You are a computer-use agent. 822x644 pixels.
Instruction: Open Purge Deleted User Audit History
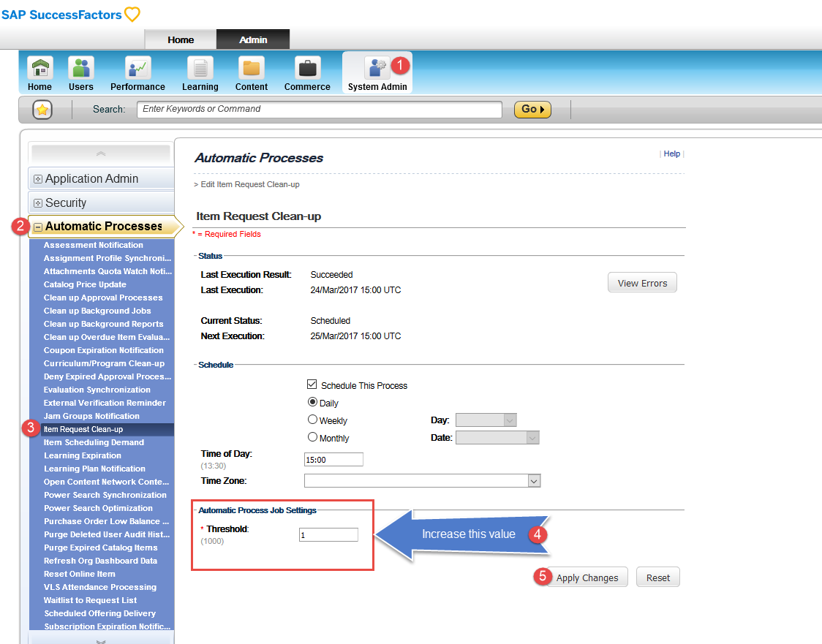click(x=107, y=534)
